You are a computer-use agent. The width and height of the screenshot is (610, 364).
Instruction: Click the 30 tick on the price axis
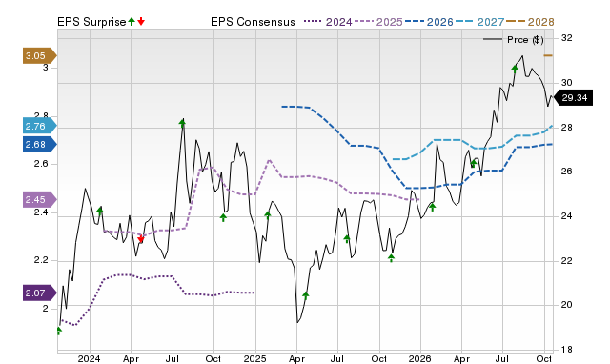567,83
